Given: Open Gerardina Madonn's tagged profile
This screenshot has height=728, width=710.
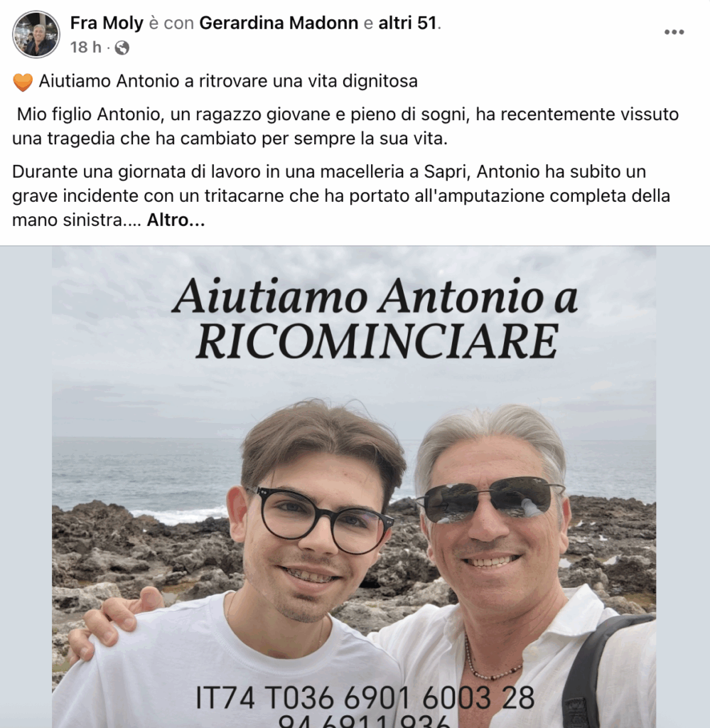Looking at the screenshot, I should click(279, 23).
